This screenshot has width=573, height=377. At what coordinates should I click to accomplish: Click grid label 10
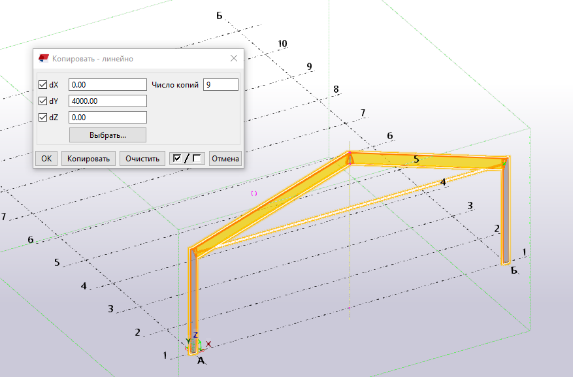coord(282,44)
